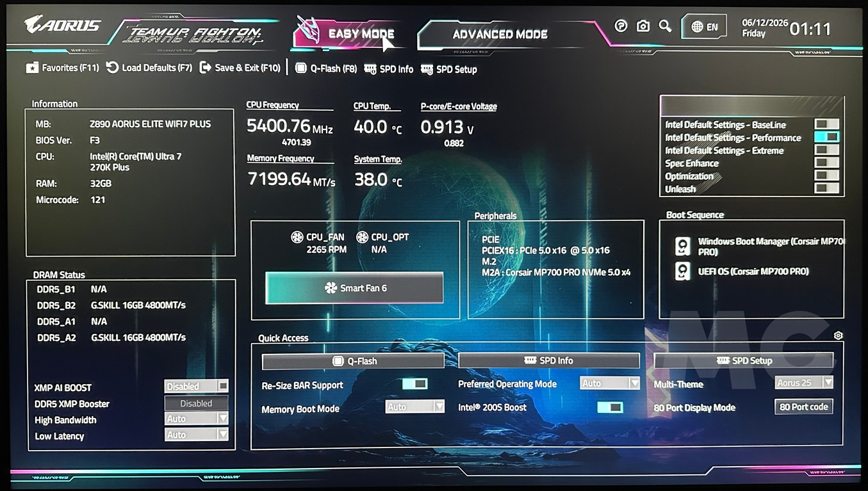
Task: Click the CPU_FAN fan icon
Action: coord(297,237)
